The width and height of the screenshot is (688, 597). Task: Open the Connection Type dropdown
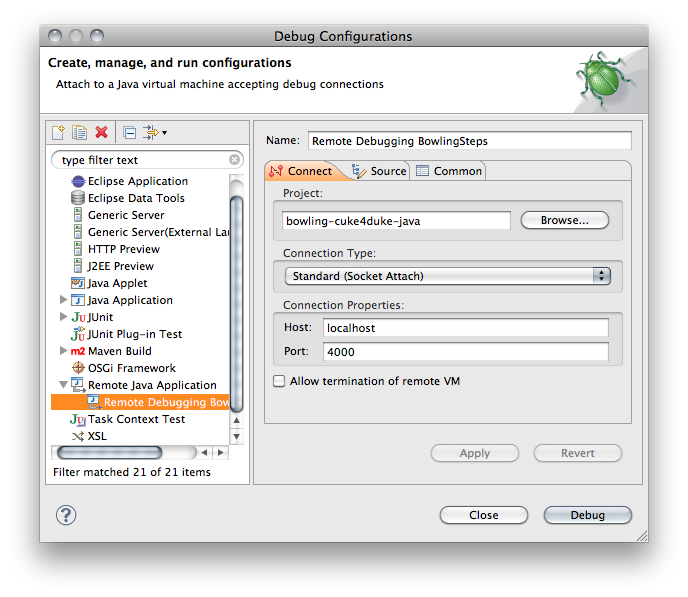[x=448, y=276]
